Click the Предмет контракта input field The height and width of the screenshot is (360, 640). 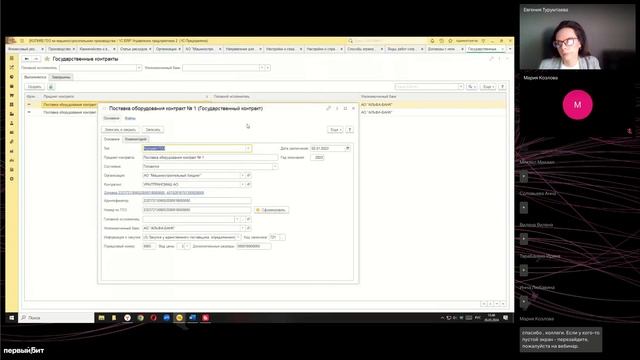(210, 157)
